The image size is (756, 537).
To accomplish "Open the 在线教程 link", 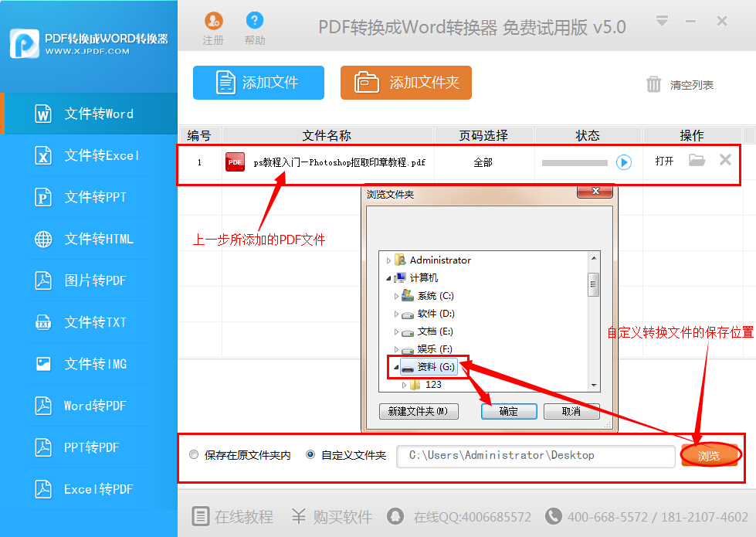I will pyautogui.click(x=233, y=517).
